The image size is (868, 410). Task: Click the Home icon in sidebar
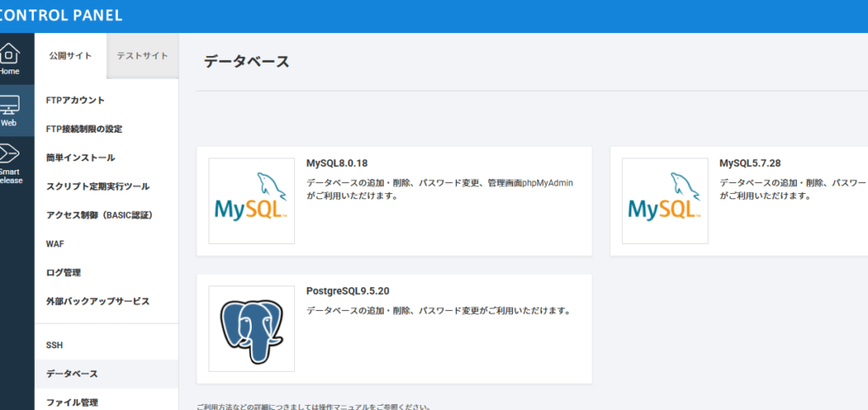[9, 54]
